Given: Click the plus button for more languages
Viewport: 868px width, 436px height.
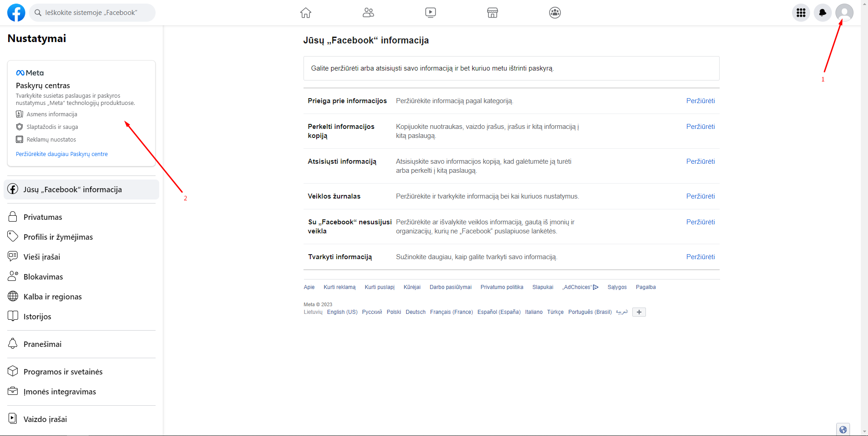Looking at the screenshot, I should (x=639, y=312).
